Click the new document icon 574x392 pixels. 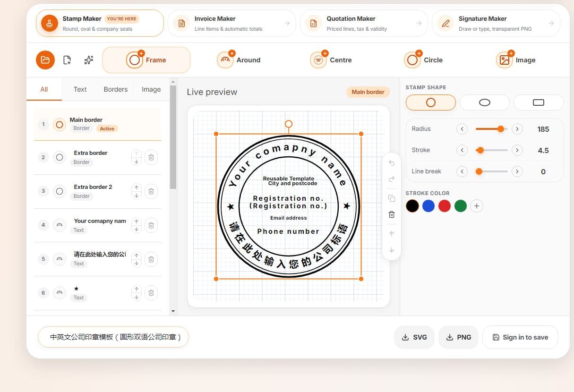[x=67, y=60]
